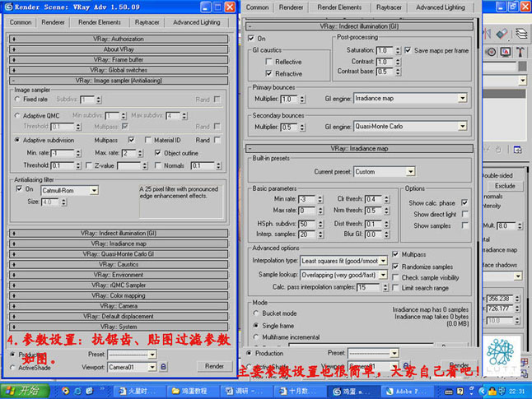Click the keyboard icon in the system tray

pyautogui.click(x=449, y=392)
